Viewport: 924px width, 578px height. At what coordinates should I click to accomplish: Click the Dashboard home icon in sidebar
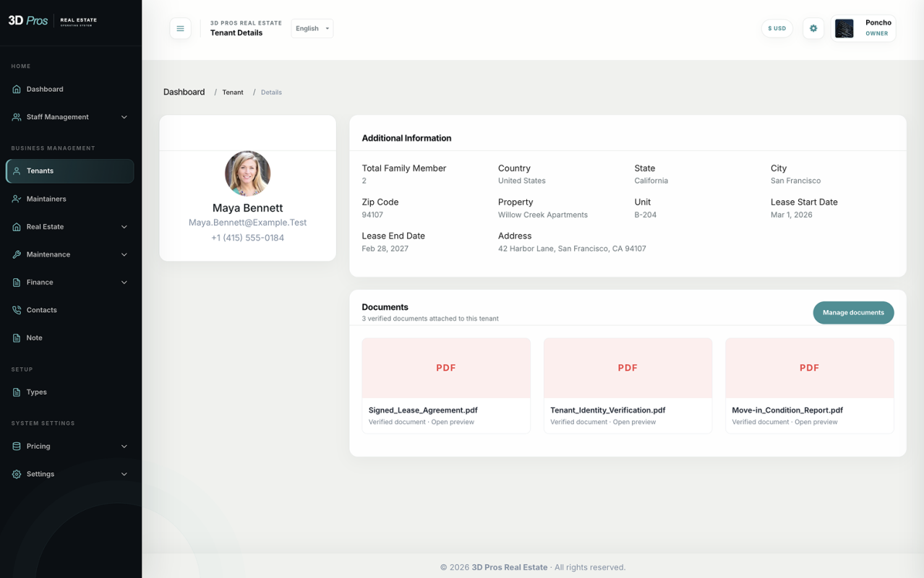[17, 90]
